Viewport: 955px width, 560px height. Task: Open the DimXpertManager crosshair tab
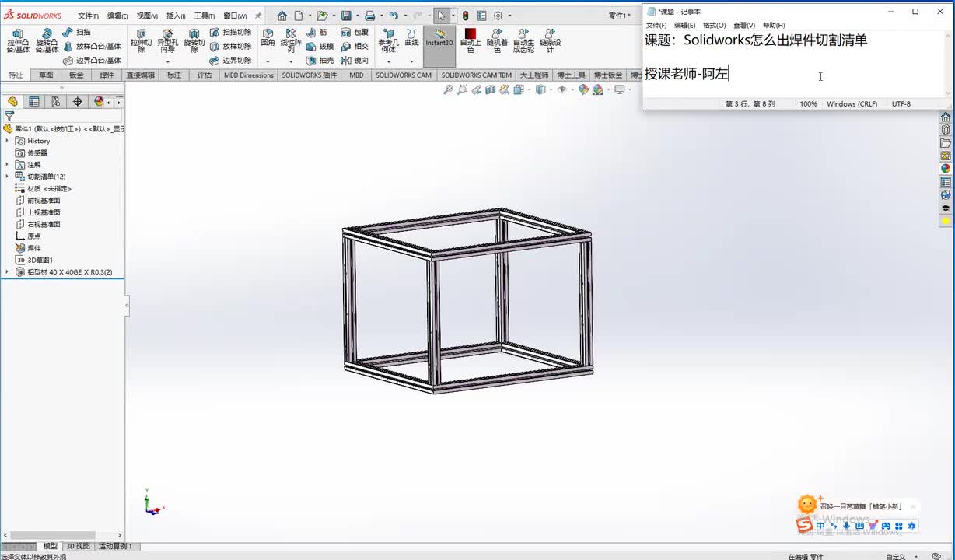point(77,101)
